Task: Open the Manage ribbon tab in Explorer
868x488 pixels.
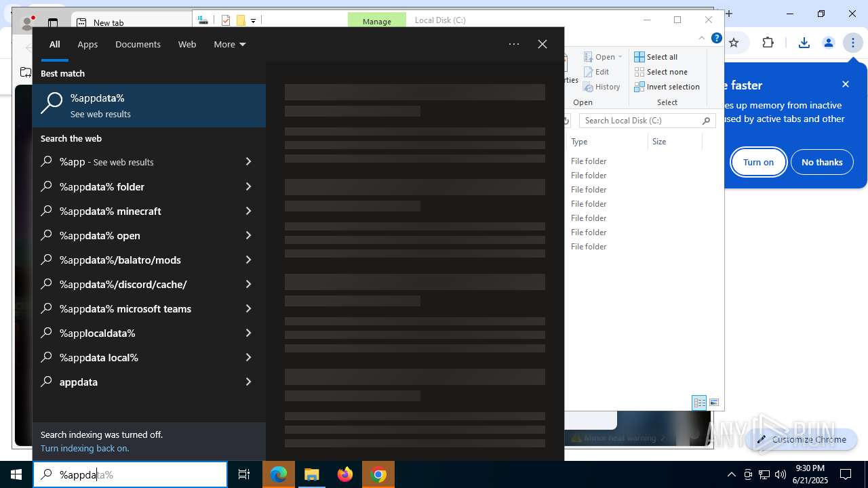Action: point(377,21)
